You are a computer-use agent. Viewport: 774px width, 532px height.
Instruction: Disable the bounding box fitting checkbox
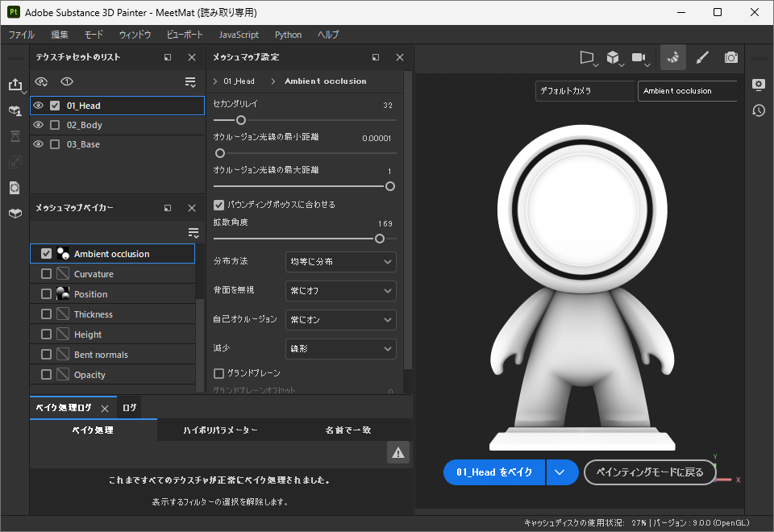[x=218, y=204]
